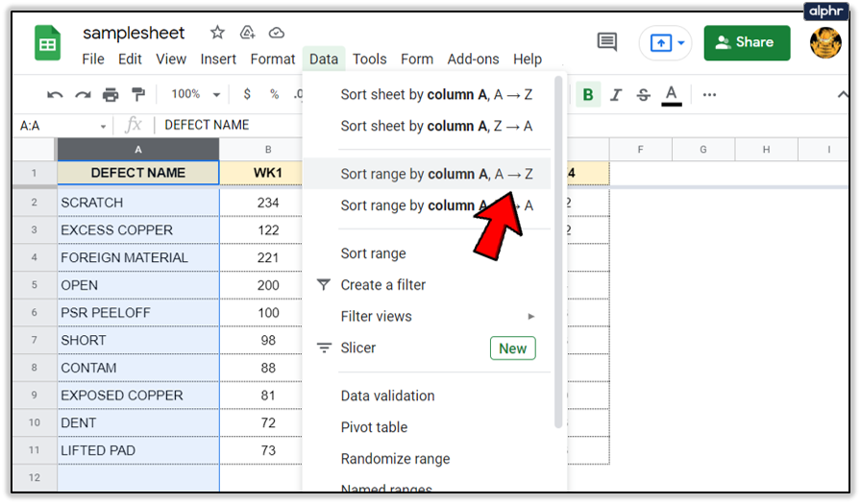The height and width of the screenshot is (504, 861).
Task: Toggle italic formatting
Action: click(x=616, y=94)
